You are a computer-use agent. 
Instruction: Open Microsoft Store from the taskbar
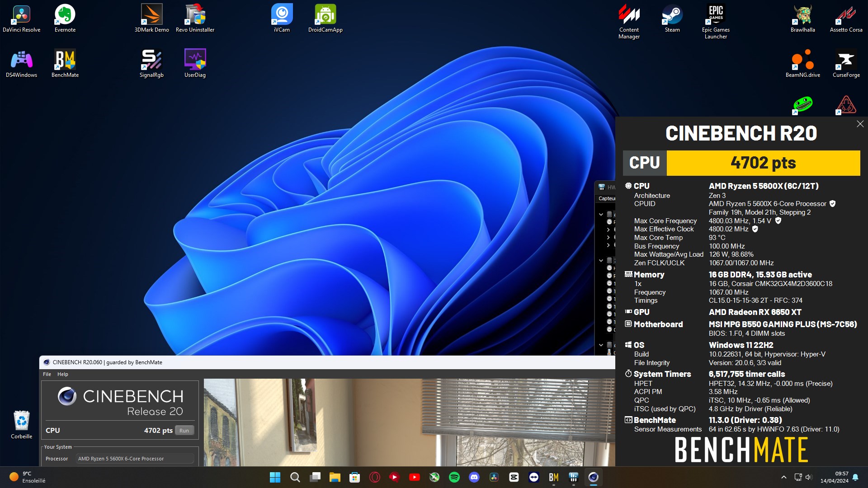354,477
